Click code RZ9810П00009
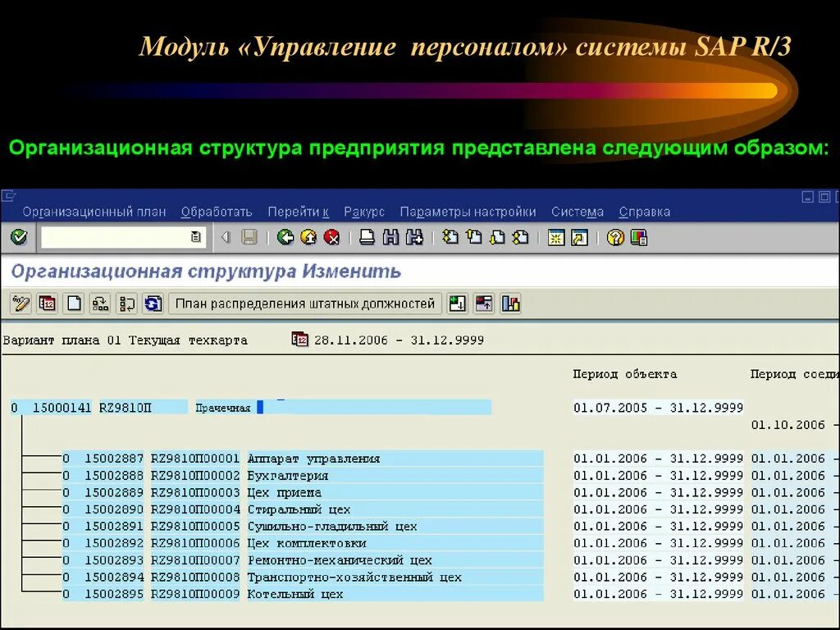Viewport: 840px width, 630px height. [x=195, y=594]
